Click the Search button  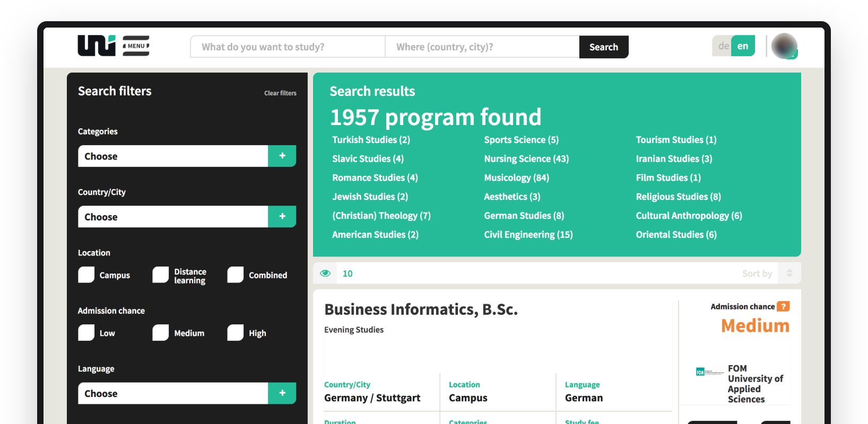pos(604,47)
